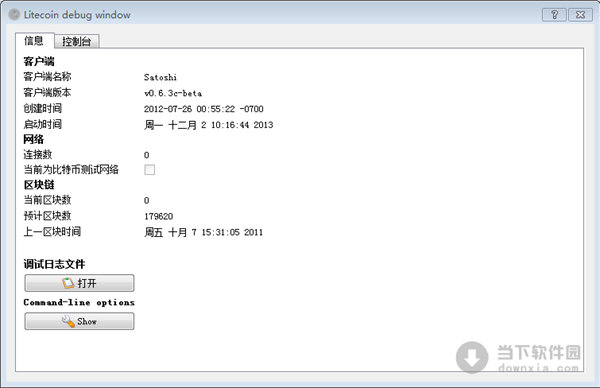Click the Show command-line options button

pyautogui.click(x=79, y=321)
